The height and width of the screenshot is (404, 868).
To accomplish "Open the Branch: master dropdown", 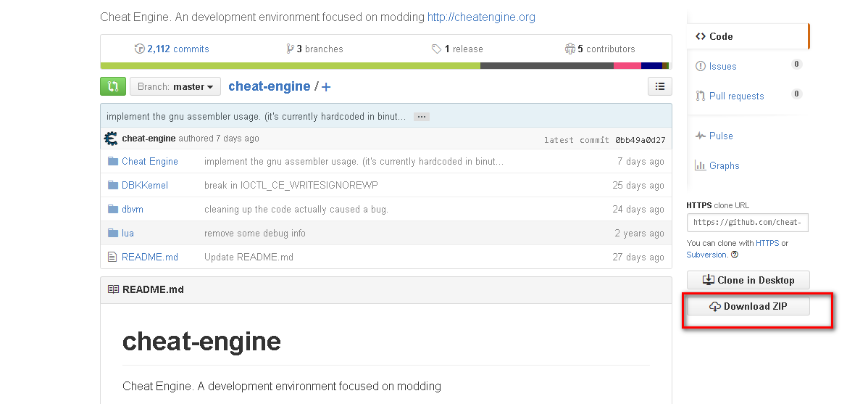I will click(175, 86).
